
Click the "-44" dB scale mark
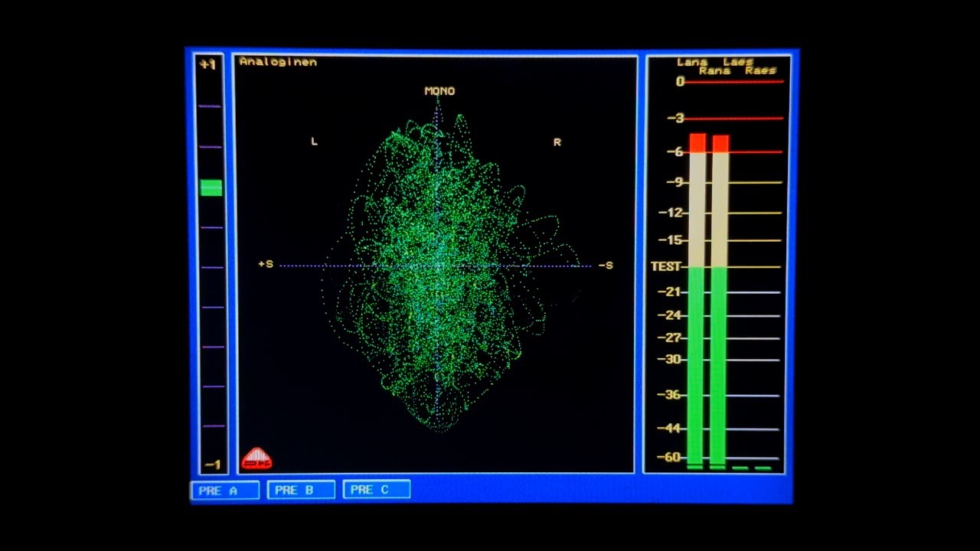(x=671, y=429)
